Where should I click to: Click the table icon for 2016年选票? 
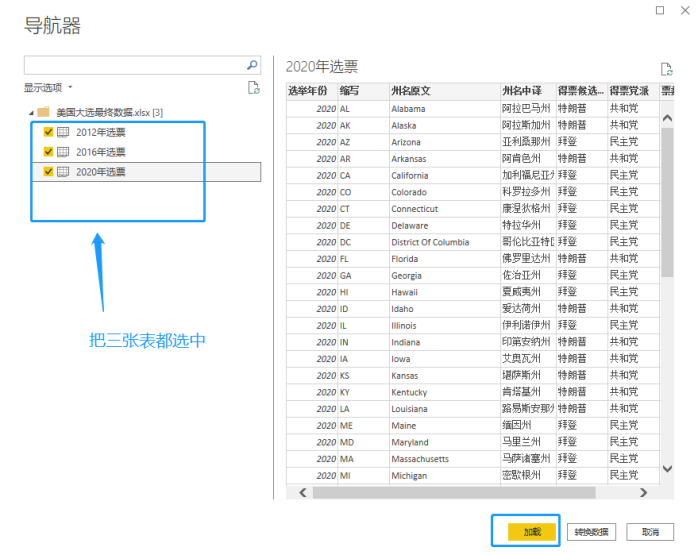tap(63, 152)
